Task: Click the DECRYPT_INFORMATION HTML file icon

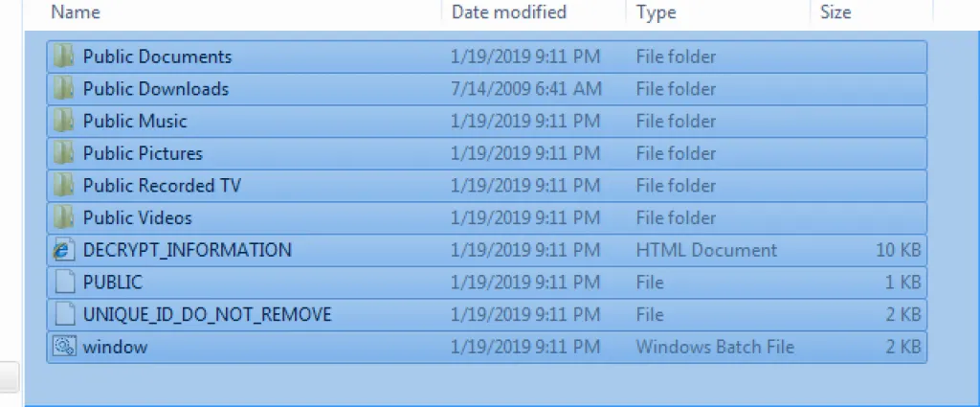Action: click(x=64, y=251)
